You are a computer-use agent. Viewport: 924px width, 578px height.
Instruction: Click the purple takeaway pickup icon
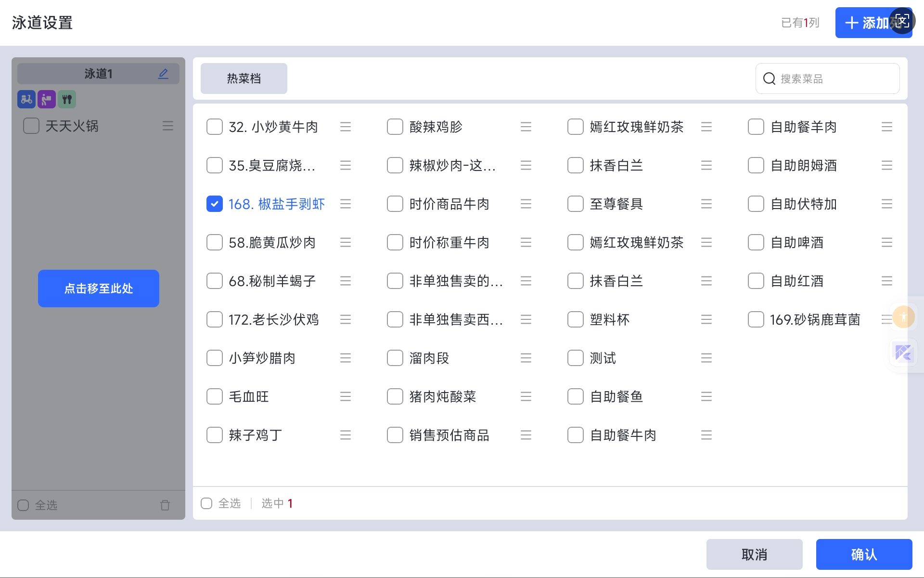(47, 99)
